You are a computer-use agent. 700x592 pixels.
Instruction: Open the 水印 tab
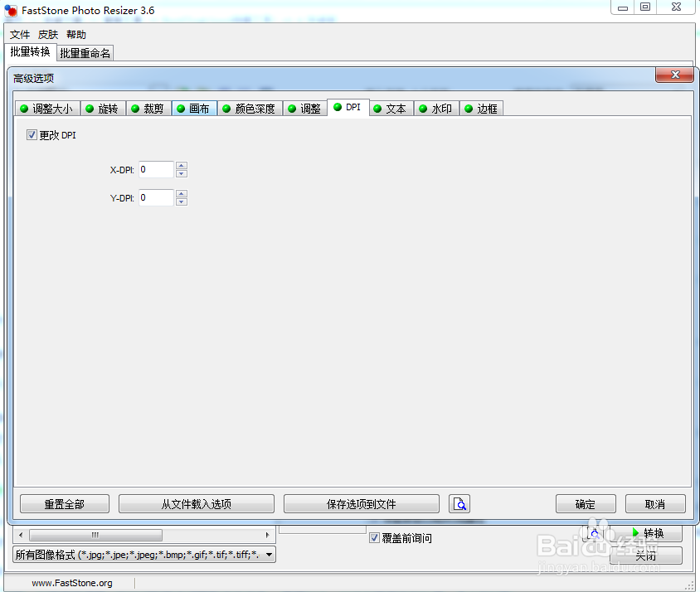tap(436, 109)
